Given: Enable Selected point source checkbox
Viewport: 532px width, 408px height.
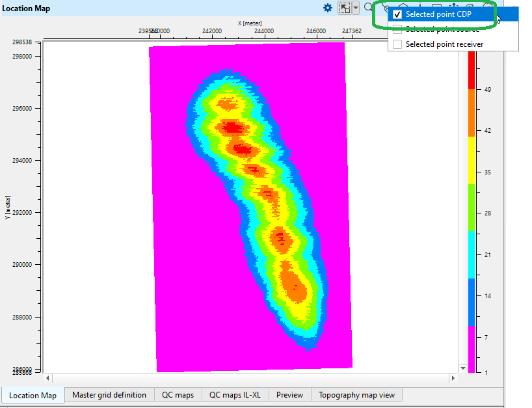Looking at the screenshot, I should [397, 29].
